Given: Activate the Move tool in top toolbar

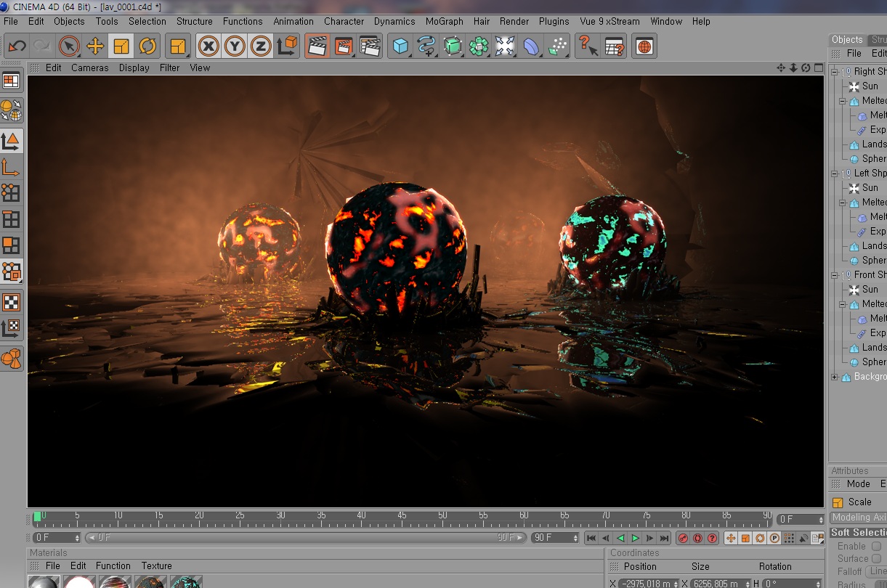Looking at the screenshot, I should coord(95,46).
